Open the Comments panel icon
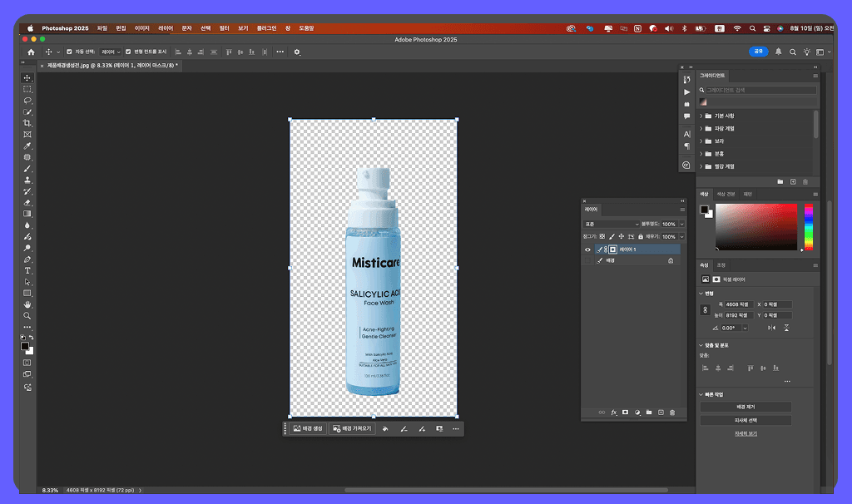 pos(686,116)
